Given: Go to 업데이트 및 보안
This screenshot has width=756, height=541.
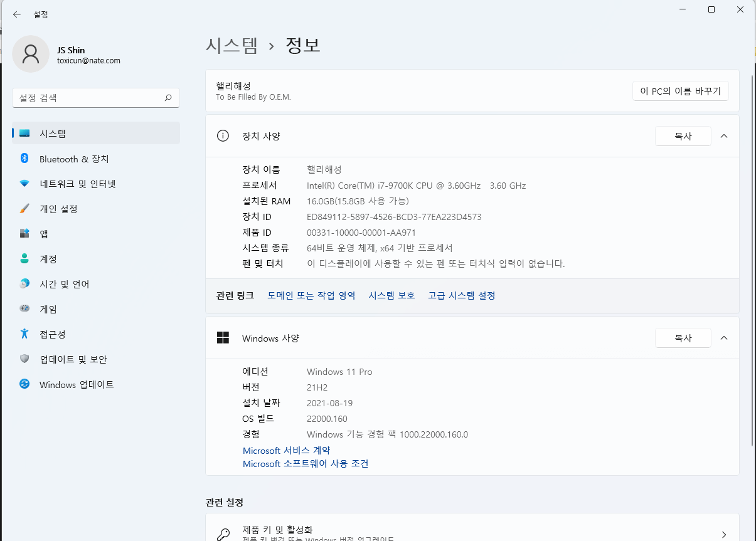Looking at the screenshot, I should (96, 359).
